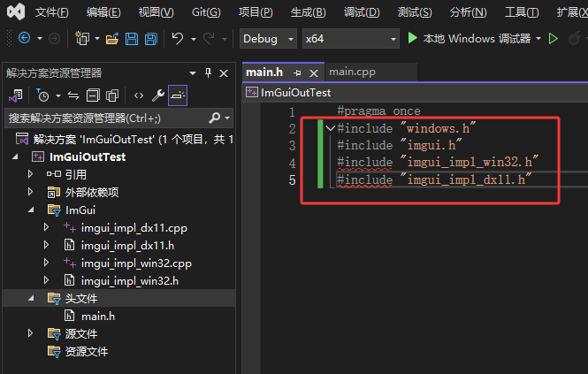Open the x64 platform dropdown
588x374 pixels.
351,39
